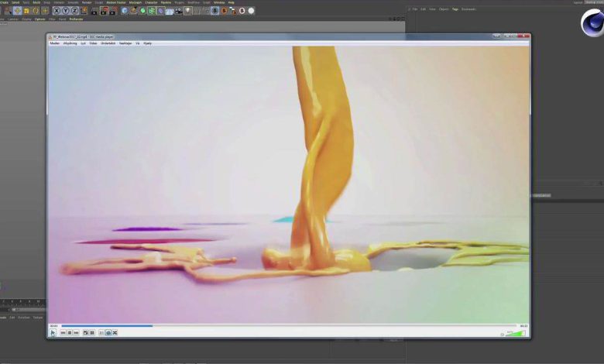
Task: Toggle VLC fullscreen button
Action: click(85, 332)
